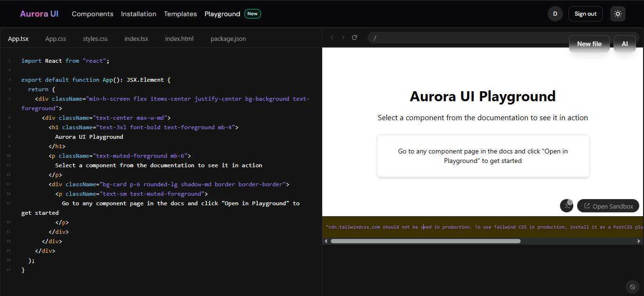The height and width of the screenshot is (296, 644).
Task: Click the 'import React from' code line
Action: [65, 61]
